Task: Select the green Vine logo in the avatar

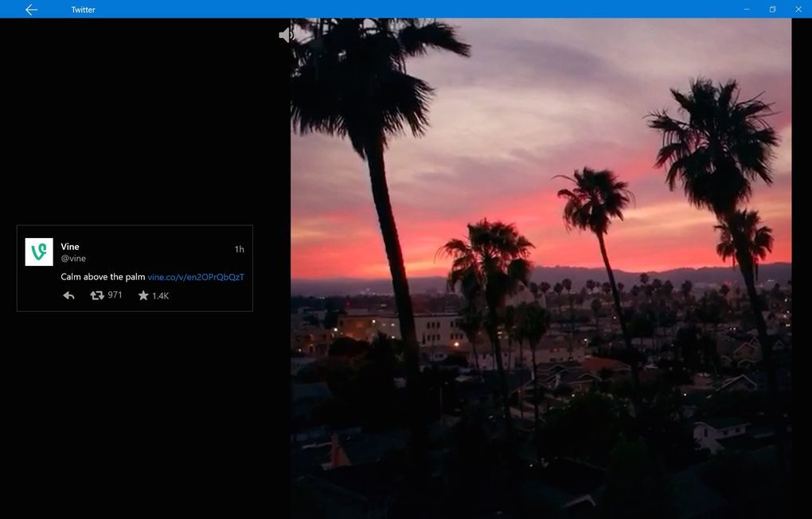Action: pos(38,252)
